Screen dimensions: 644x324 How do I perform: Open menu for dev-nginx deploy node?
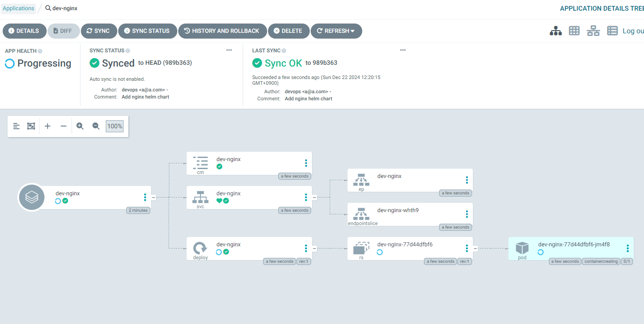pos(306,249)
